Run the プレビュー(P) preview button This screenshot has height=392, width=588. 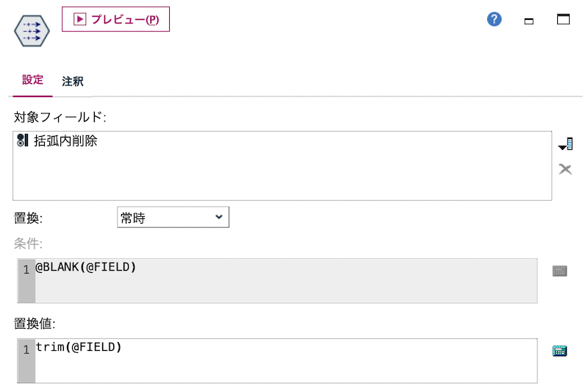pos(115,19)
